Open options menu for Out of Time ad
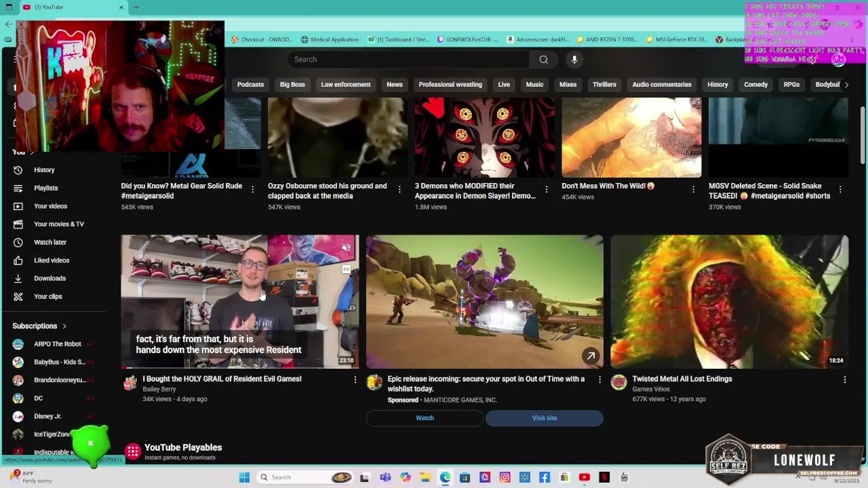The width and height of the screenshot is (868, 488). point(599,380)
